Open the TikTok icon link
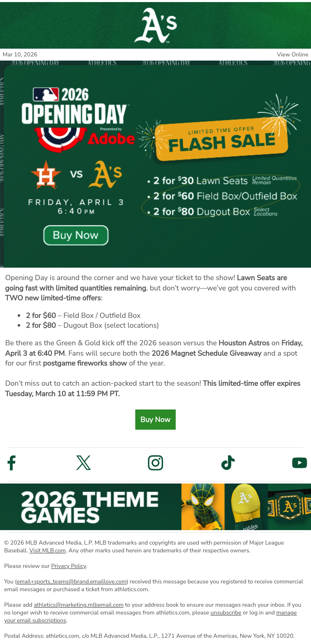This screenshot has height=644, width=311. pos(228,463)
